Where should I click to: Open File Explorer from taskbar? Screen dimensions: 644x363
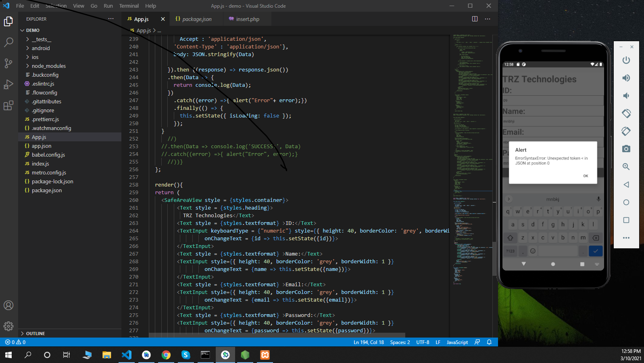pyautogui.click(x=106, y=355)
